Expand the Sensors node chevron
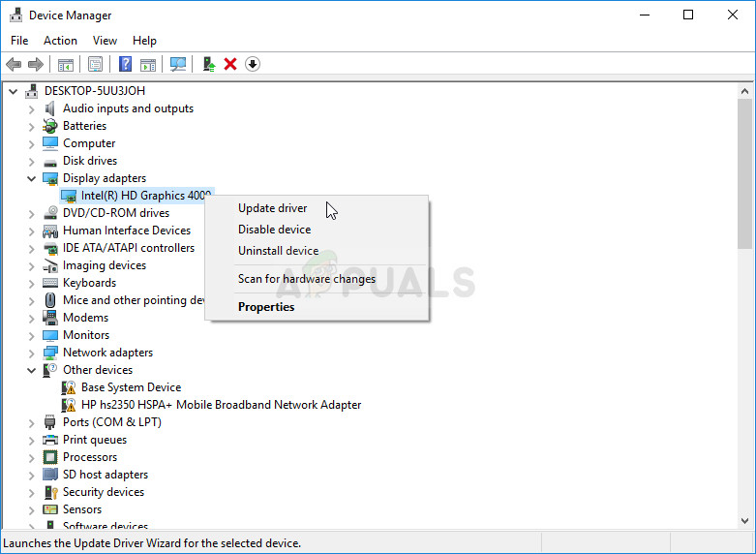Image resolution: width=756 pixels, height=554 pixels. point(31,509)
